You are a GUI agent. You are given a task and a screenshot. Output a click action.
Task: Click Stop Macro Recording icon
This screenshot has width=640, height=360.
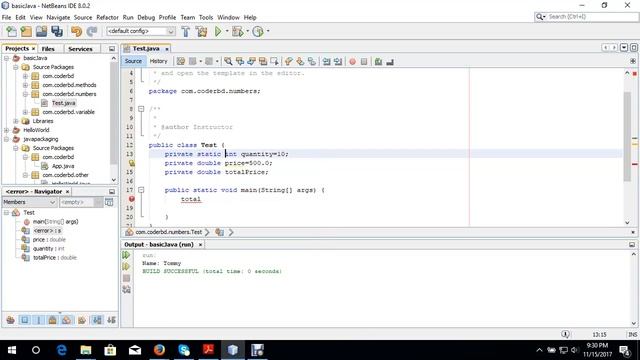(x=364, y=61)
